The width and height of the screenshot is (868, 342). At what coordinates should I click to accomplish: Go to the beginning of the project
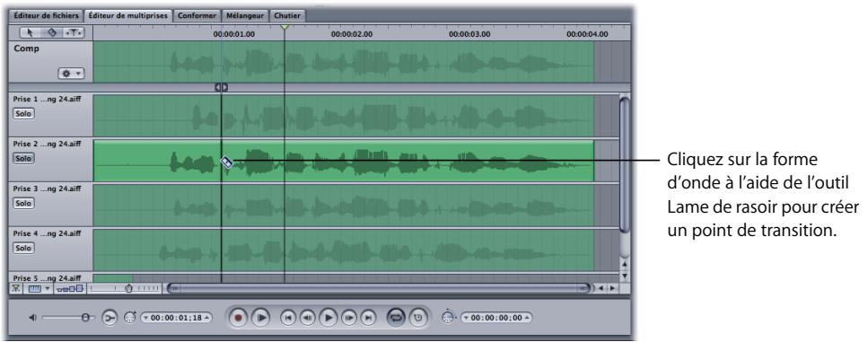tap(288, 318)
